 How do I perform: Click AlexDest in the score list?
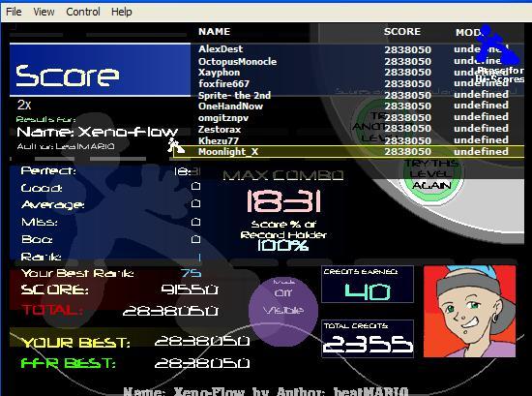(221, 49)
